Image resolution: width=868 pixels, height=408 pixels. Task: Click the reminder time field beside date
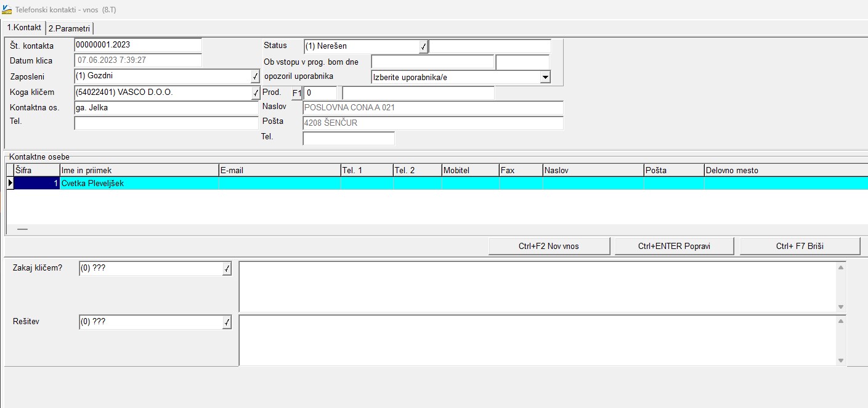522,62
